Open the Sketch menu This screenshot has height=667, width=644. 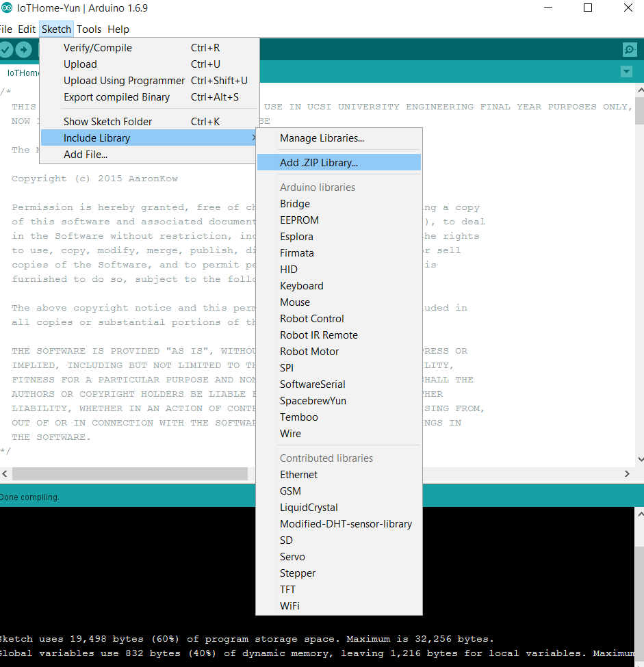(x=56, y=29)
